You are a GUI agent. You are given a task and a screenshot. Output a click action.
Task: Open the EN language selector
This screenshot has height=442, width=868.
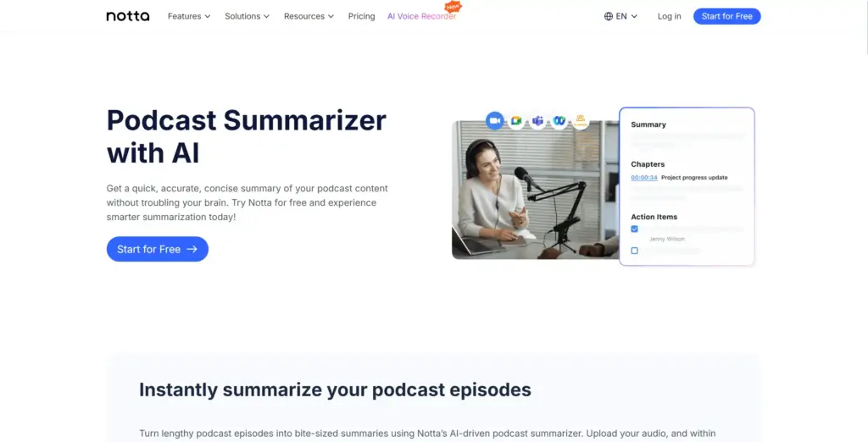pyautogui.click(x=626, y=16)
